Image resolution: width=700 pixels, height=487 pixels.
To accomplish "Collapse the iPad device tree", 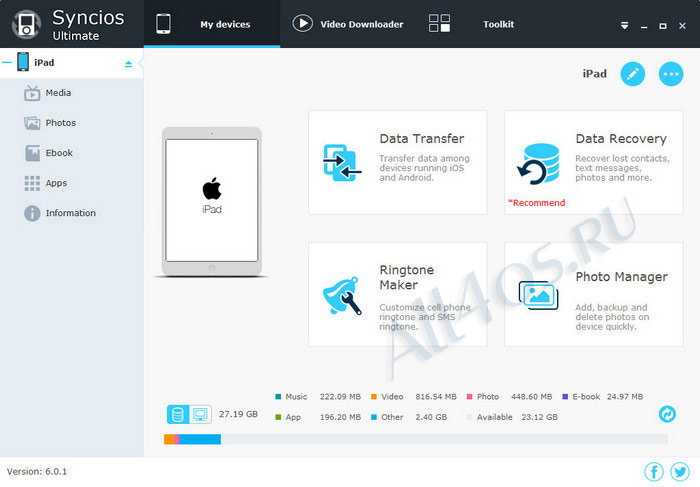I will click(7, 62).
